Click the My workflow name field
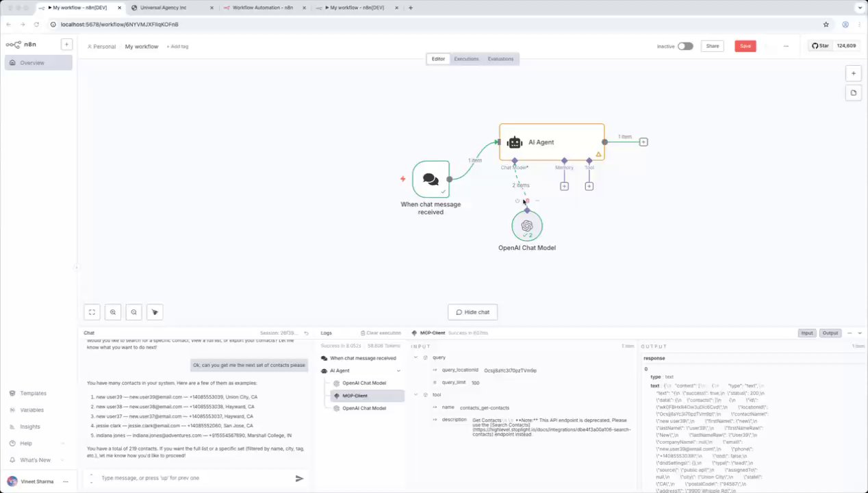 (142, 47)
